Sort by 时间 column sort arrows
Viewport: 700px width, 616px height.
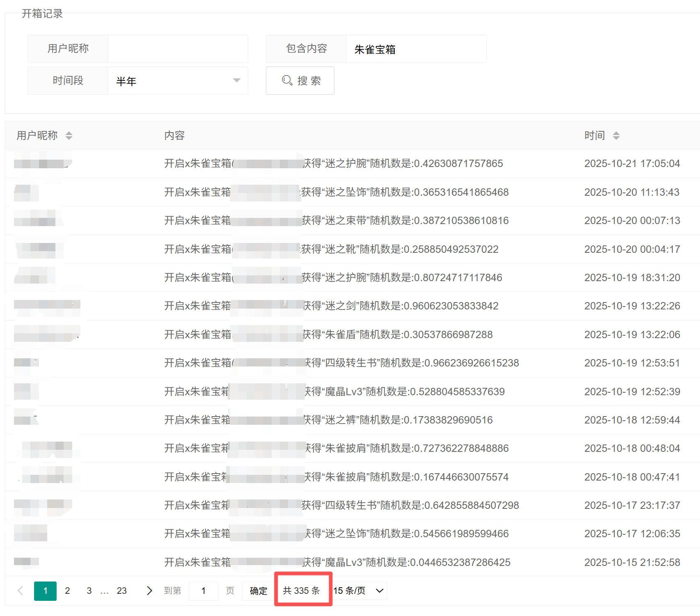616,136
